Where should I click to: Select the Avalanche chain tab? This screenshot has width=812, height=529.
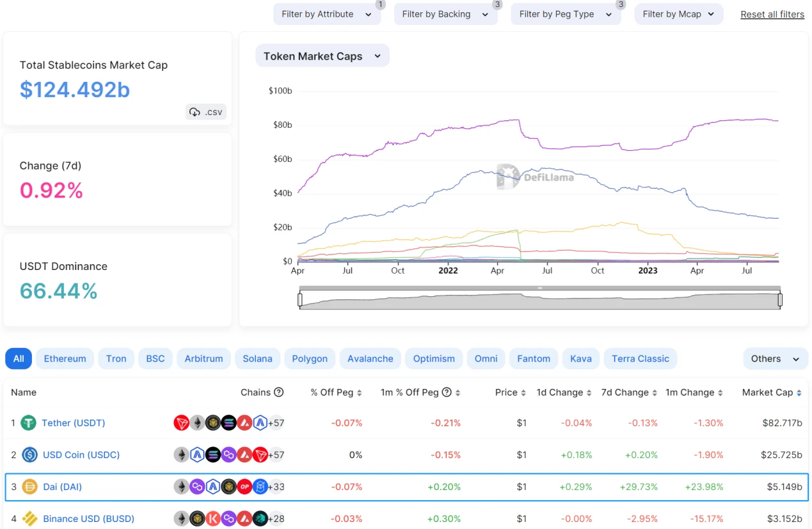click(x=370, y=359)
